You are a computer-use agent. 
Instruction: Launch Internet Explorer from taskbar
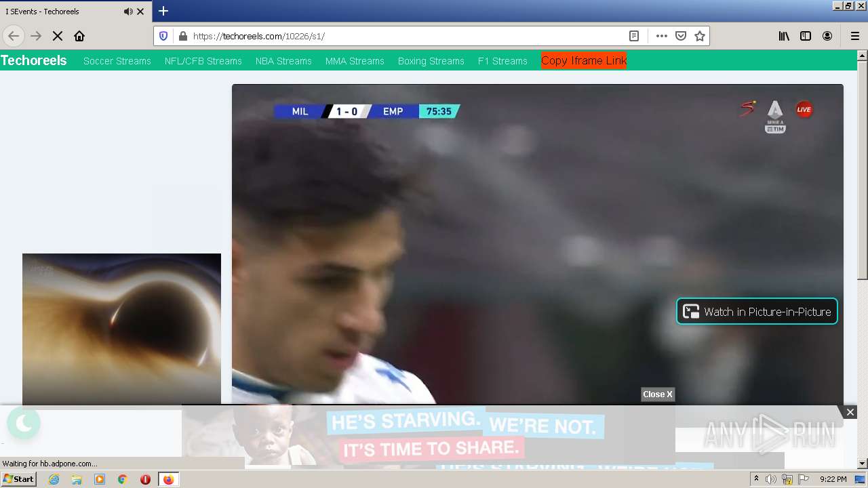54,479
